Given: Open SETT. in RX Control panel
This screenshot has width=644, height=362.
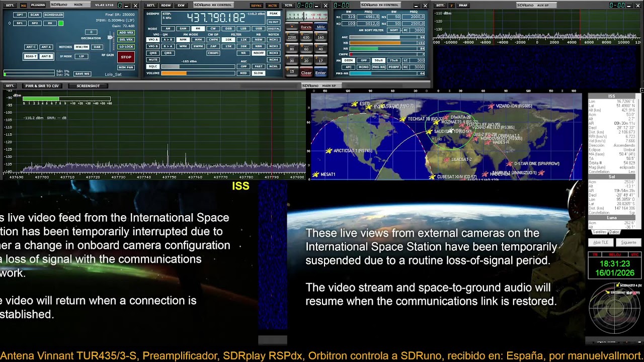Looking at the screenshot, I should [151, 5].
